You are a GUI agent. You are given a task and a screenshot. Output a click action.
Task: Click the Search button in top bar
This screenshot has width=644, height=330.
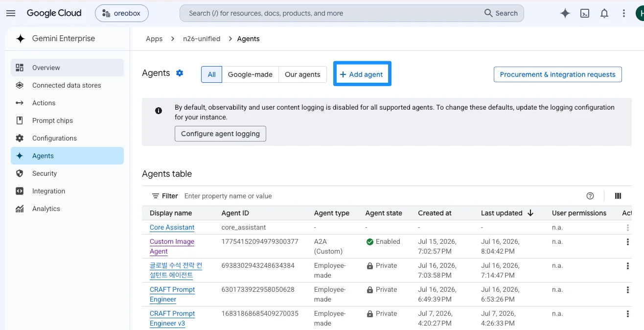pos(501,13)
